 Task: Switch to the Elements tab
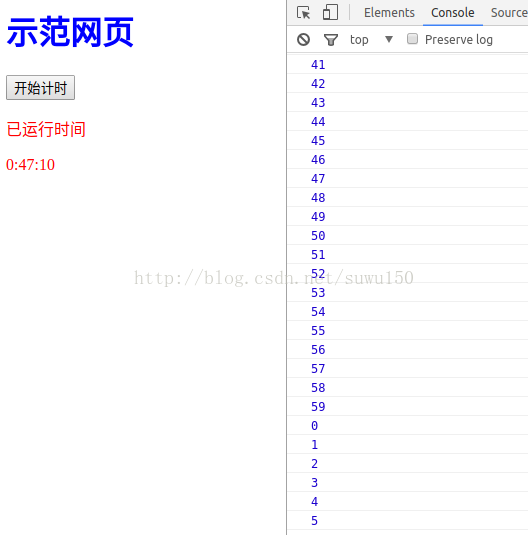pos(389,13)
